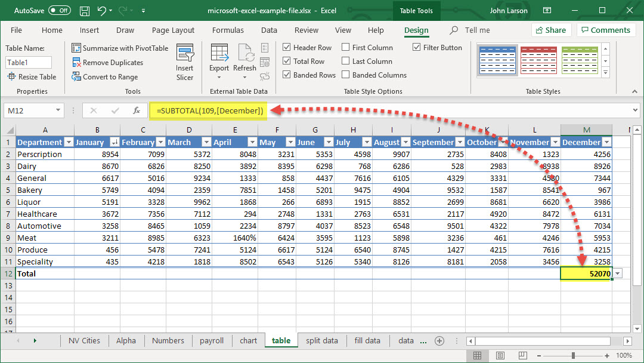Click the Undo arrow icon
This screenshot has height=363, width=644.
(x=102, y=11)
